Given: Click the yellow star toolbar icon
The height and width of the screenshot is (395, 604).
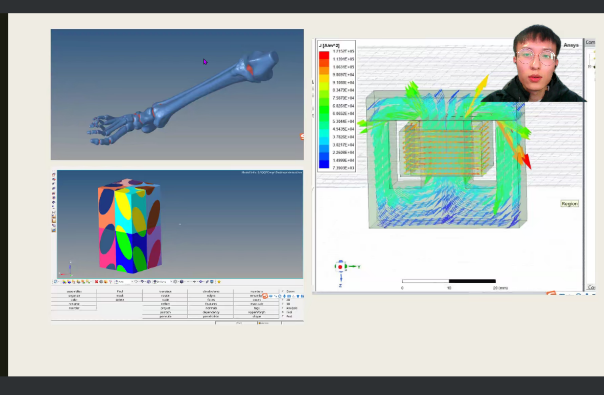Looking at the screenshot, I should pyautogui.click(x=219, y=282).
